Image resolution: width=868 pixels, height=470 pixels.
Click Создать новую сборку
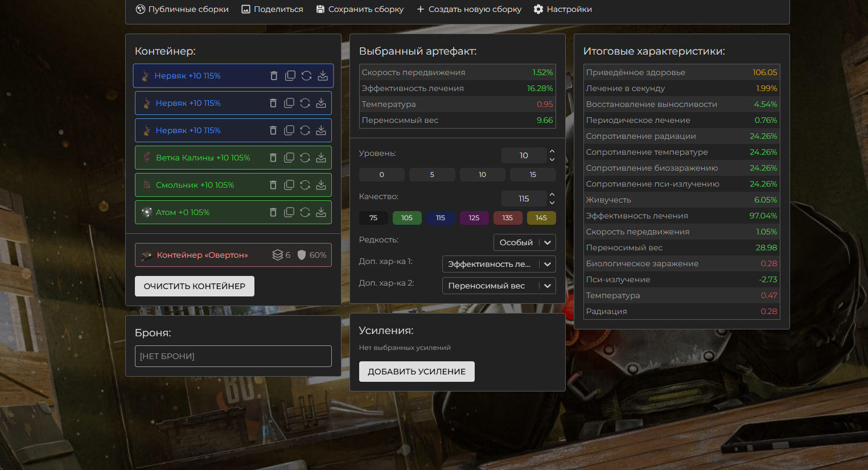pos(469,9)
